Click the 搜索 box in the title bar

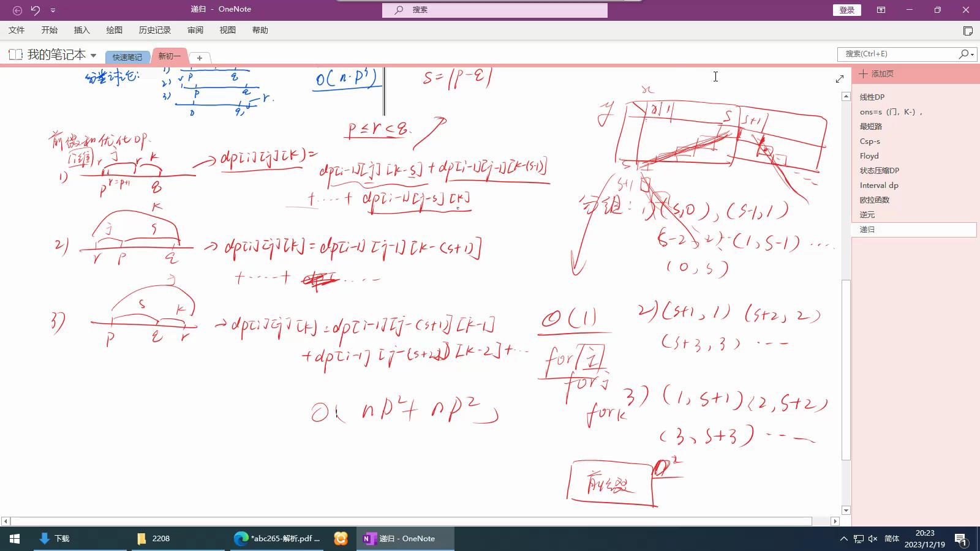(495, 10)
